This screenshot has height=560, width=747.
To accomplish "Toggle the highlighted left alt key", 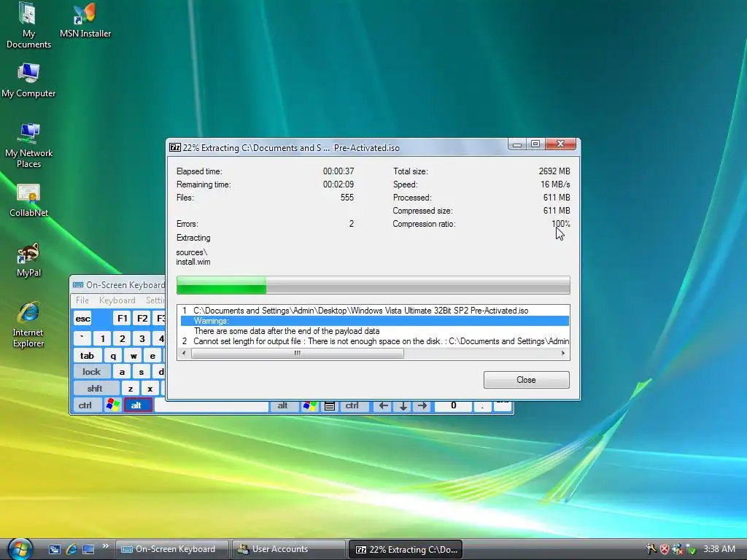I will 138,405.
